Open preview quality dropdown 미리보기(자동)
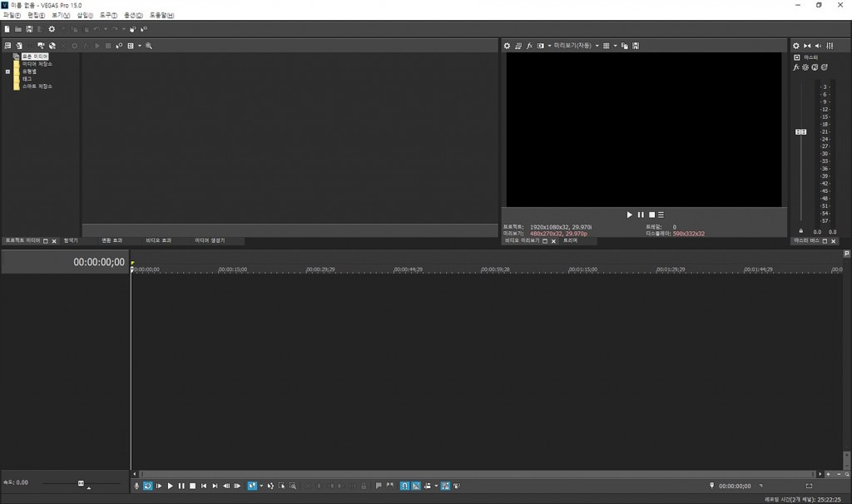Screen dimensions: 852x504 tap(576, 46)
